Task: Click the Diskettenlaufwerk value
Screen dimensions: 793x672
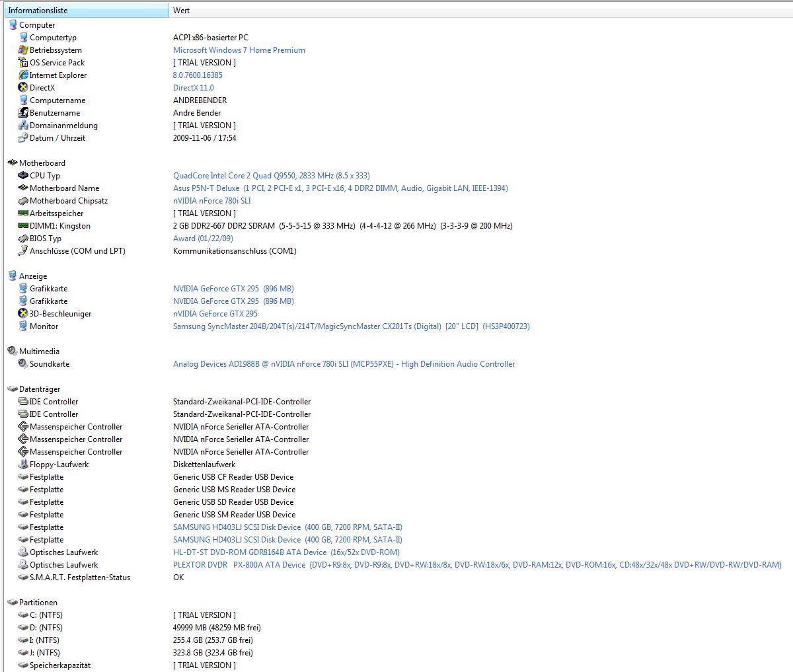Action: [x=204, y=465]
